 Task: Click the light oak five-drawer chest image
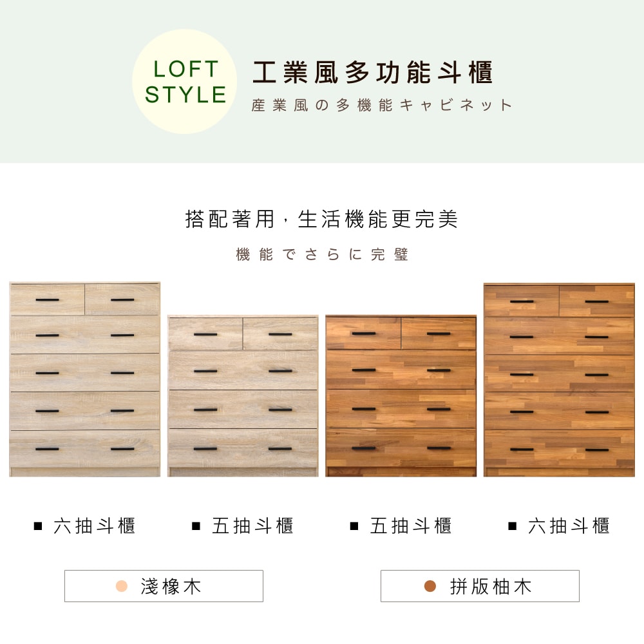click(x=243, y=396)
